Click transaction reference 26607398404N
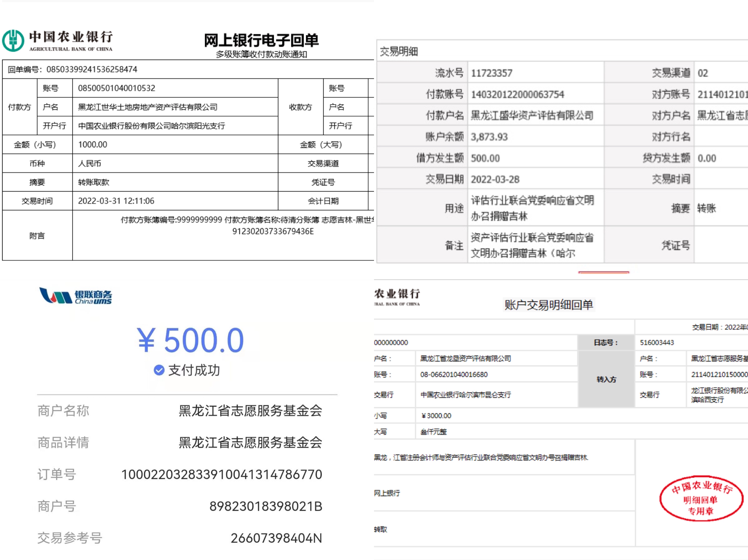Image resolution: width=748 pixels, height=560 pixels. (276, 538)
